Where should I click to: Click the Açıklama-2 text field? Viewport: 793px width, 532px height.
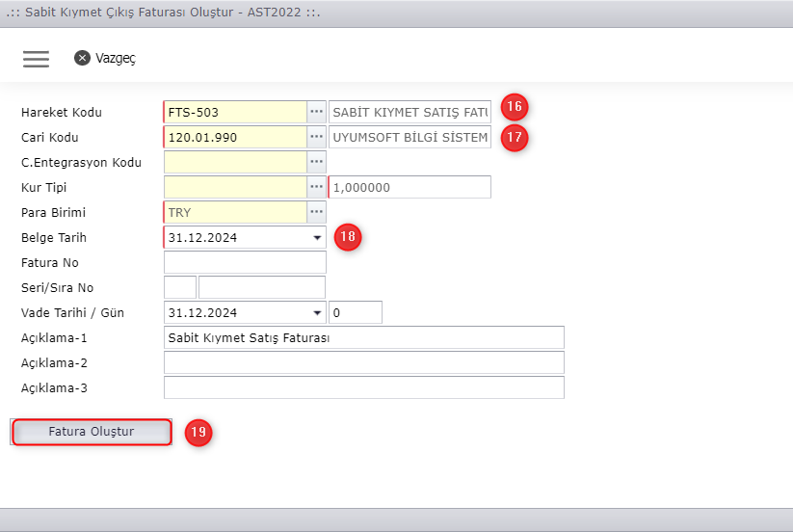pyautogui.click(x=363, y=362)
